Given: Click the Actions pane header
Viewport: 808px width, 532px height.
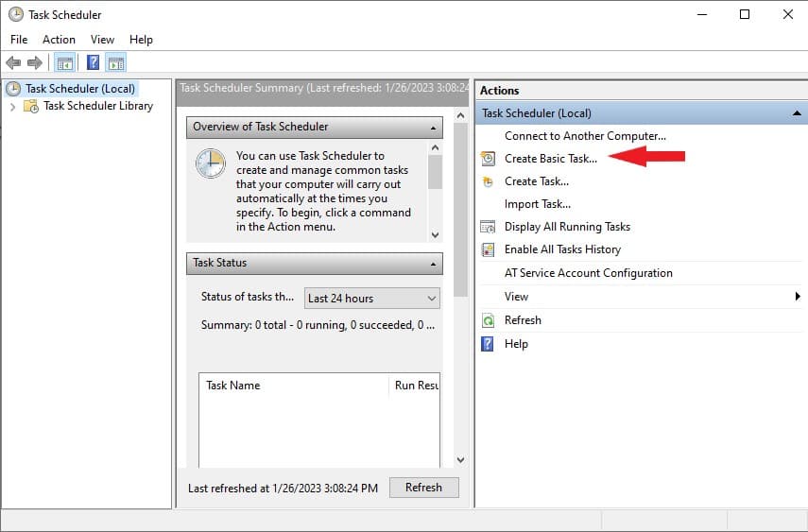Looking at the screenshot, I should click(641, 90).
